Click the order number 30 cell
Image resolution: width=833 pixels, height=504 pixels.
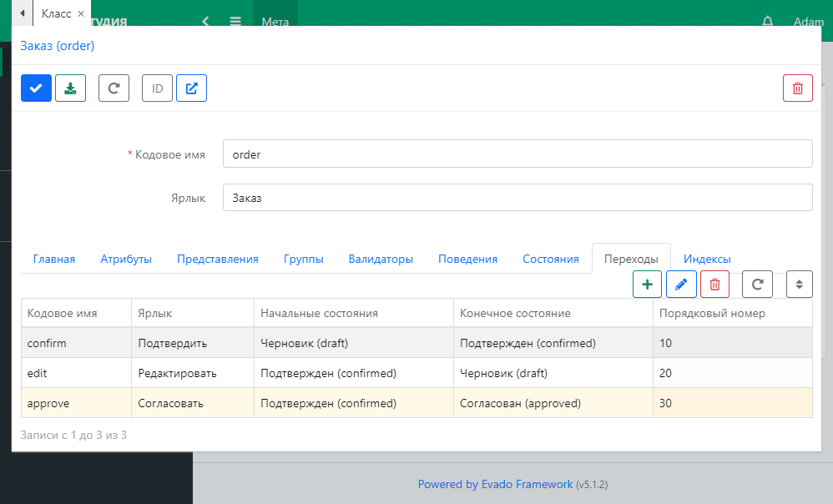point(733,403)
